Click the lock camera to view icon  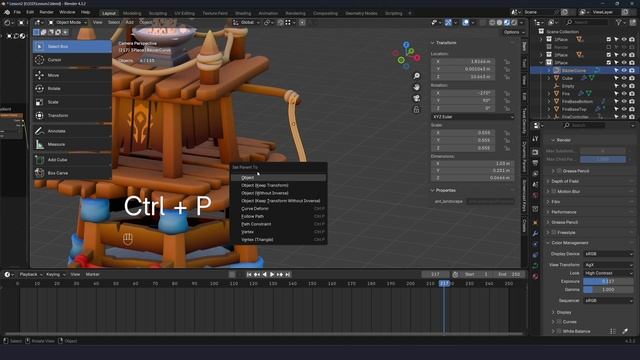[416, 109]
